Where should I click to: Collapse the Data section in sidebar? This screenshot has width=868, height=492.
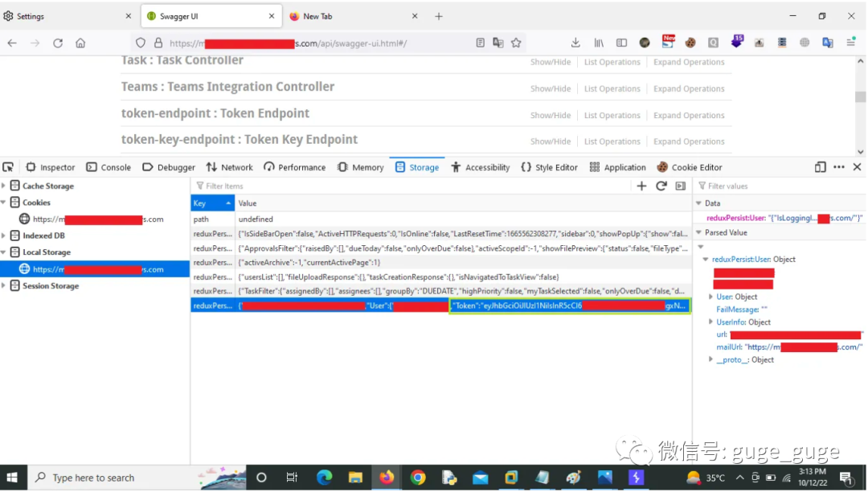point(699,203)
